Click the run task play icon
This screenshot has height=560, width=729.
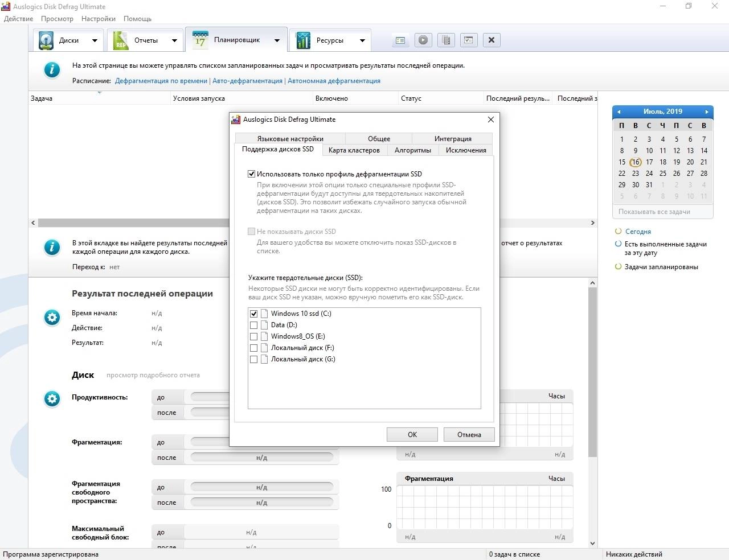[423, 40]
